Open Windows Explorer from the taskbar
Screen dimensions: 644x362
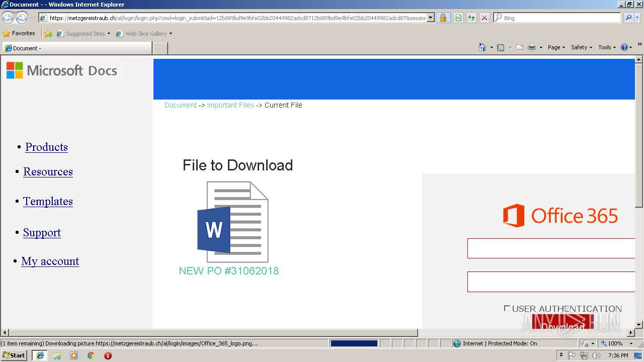click(x=57, y=355)
